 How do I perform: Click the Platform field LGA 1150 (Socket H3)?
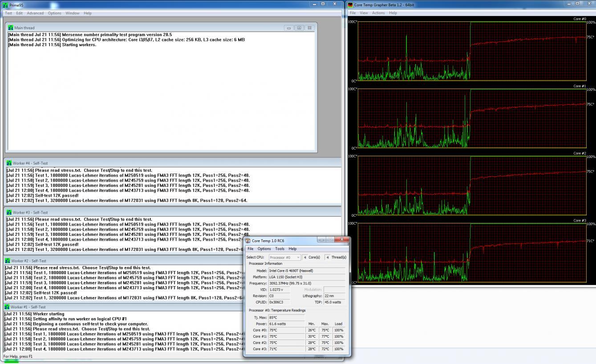pos(307,277)
